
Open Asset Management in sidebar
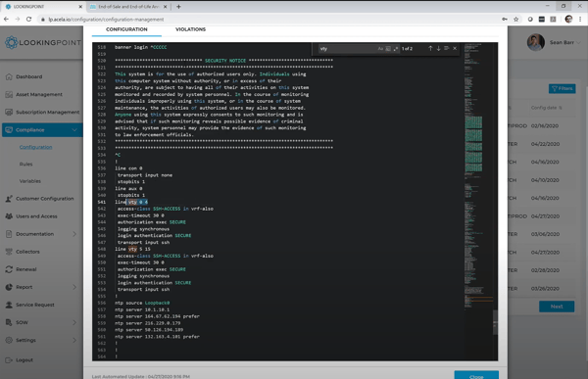(x=39, y=94)
